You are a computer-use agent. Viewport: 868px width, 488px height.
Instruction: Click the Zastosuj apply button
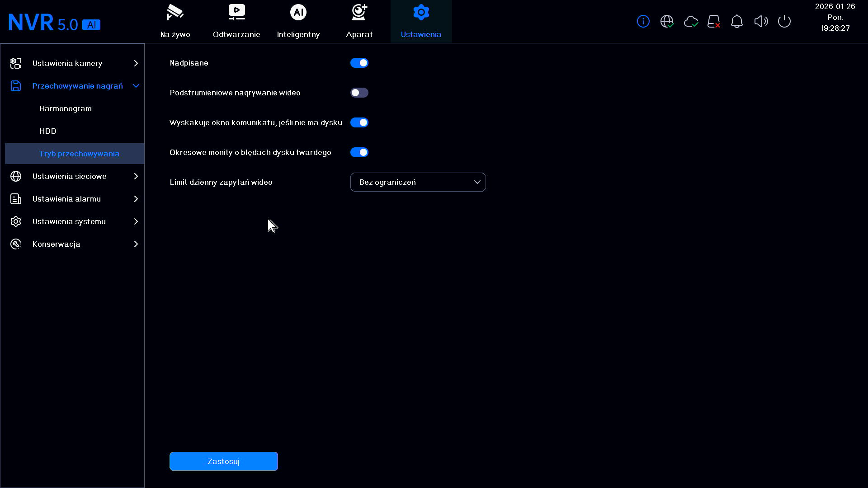point(224,461)
